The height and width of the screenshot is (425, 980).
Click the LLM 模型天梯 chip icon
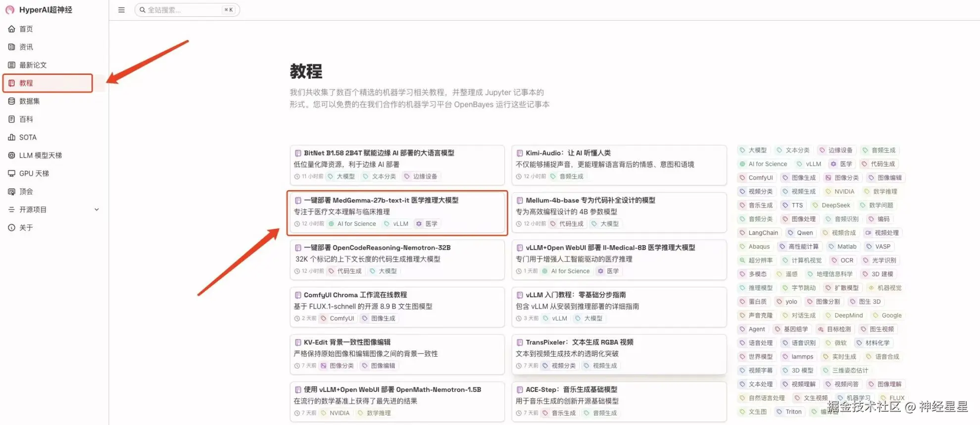click(11, 156)
